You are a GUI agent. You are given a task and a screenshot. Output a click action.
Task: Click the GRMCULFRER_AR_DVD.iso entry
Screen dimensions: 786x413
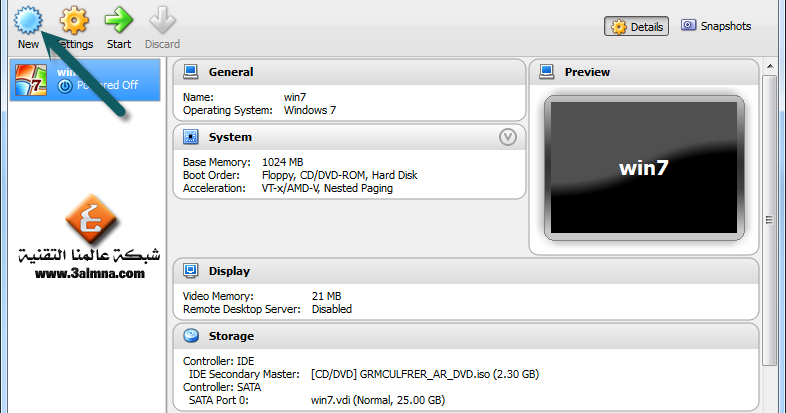425,374
